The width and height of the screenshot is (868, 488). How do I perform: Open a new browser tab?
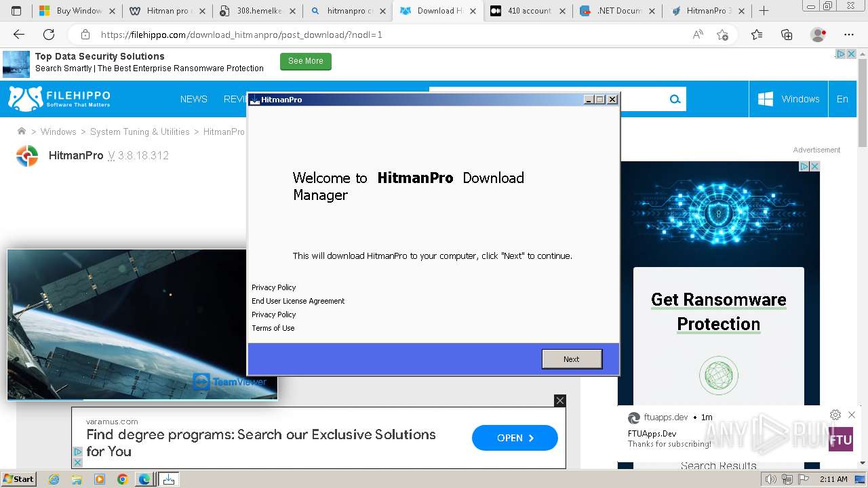[x=764, y=11]
